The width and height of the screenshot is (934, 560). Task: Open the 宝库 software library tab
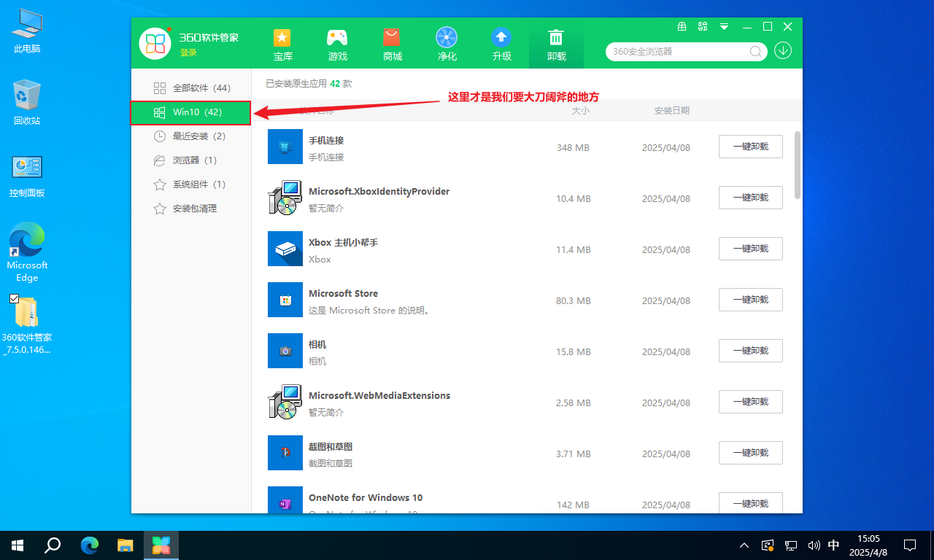tap(283, 44)
